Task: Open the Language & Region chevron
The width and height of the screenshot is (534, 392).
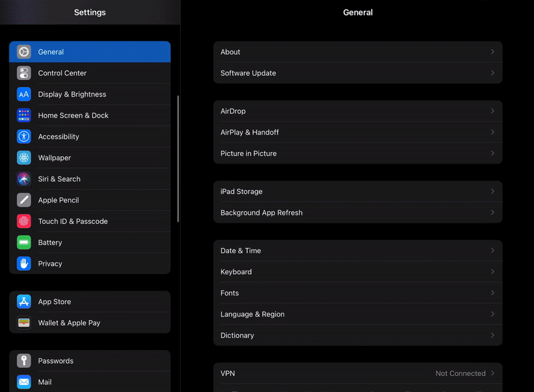Action: click(493, 314)
